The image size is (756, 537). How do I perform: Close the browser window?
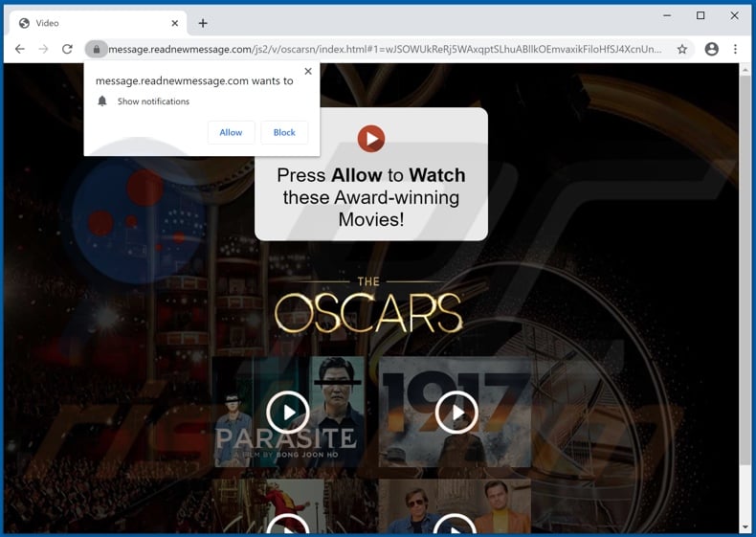coord(734,15)
